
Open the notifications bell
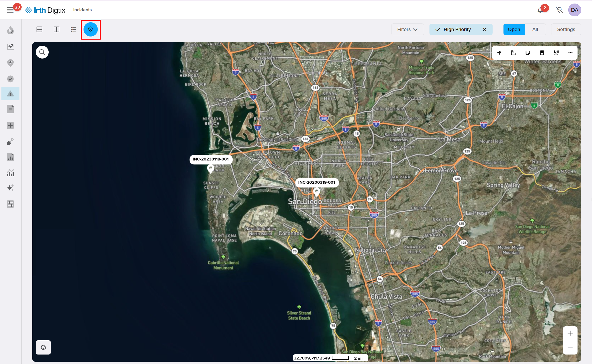[x=540, y=10]
